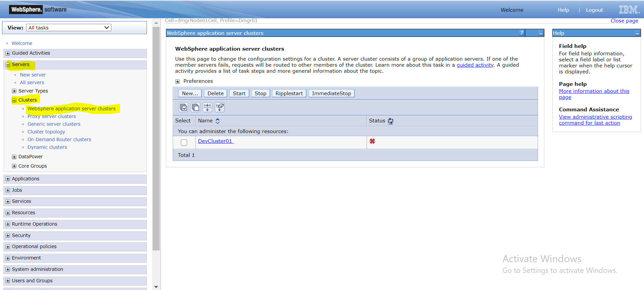
Task: Expand the Environment section
Action: pos(8,258)
